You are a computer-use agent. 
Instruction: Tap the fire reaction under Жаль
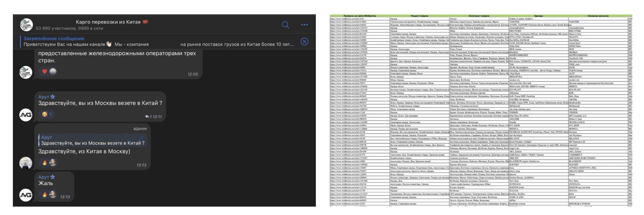44,194
